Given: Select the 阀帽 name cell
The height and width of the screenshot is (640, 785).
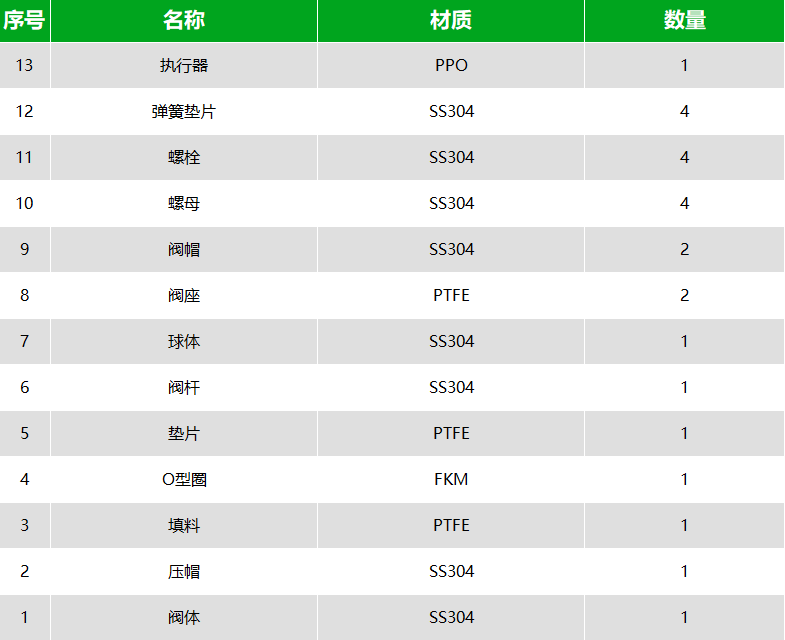Looking at the screenshot, I should point(184,249).
